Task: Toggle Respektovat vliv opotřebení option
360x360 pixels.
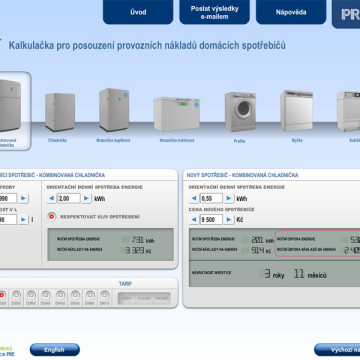Action: click(52, 217)
